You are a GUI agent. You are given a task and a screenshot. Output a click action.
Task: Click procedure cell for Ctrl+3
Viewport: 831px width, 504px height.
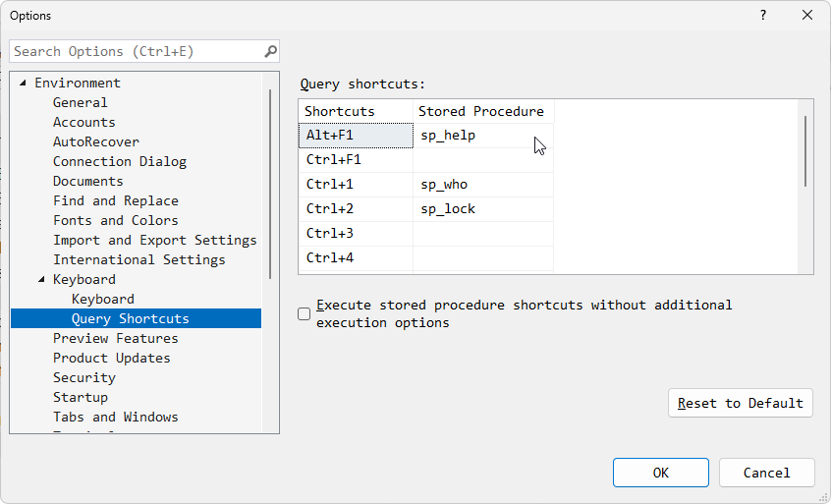point(483,233)
